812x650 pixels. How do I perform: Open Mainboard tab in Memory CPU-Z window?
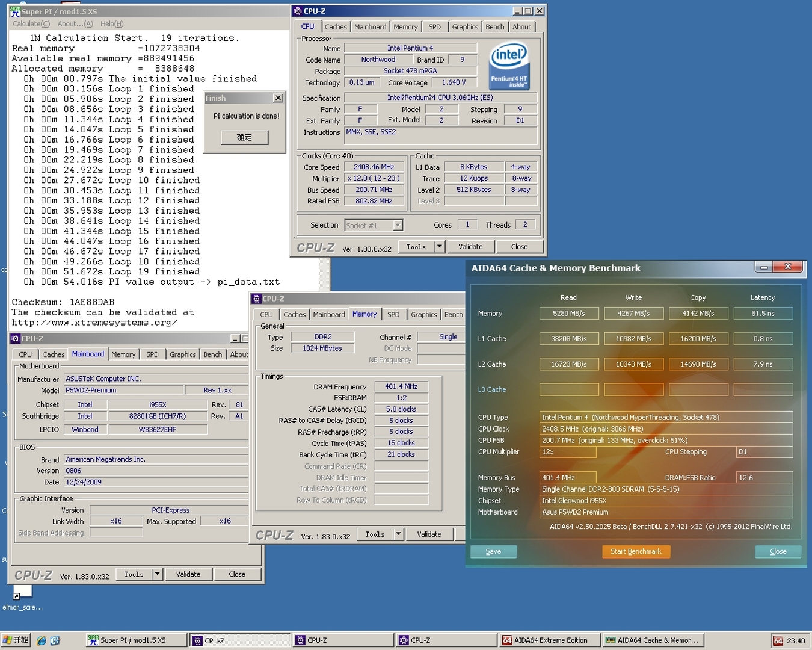[x=329, y=315]
